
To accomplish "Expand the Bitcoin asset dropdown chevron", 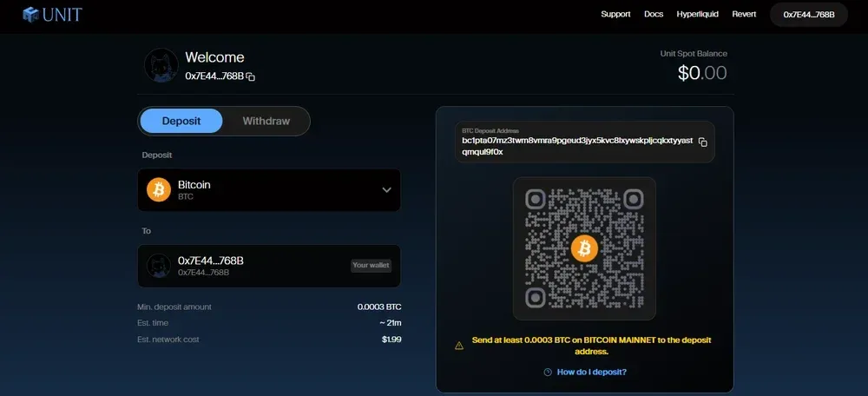I will click(387, 190).
